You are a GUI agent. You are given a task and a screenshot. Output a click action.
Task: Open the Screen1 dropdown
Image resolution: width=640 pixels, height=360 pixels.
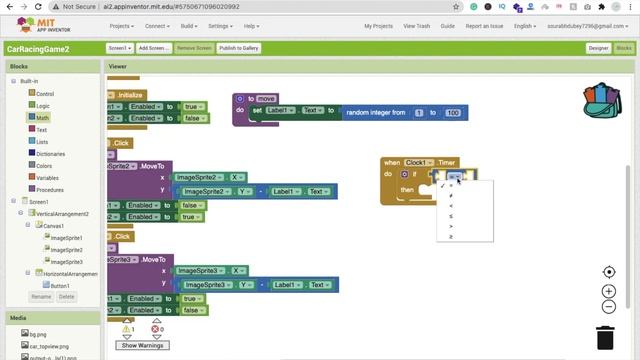120,48
